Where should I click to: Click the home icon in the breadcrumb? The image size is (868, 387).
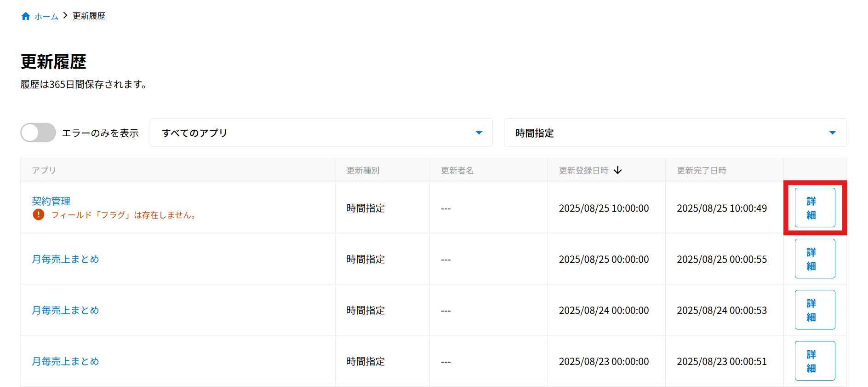(26, 16)
